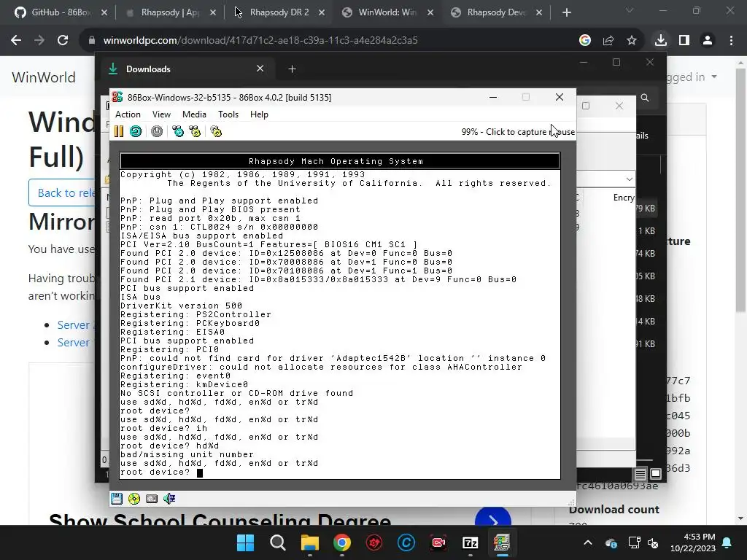Click the blue arrow ad button
This screenshot has width=747, height=560.
(493, 519)
